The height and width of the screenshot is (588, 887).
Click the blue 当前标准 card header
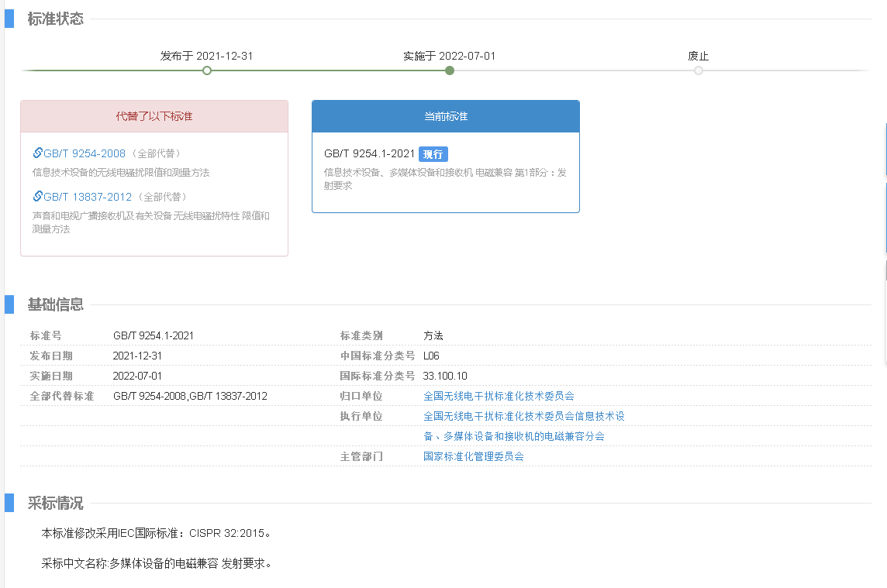(x=445, y=116)
